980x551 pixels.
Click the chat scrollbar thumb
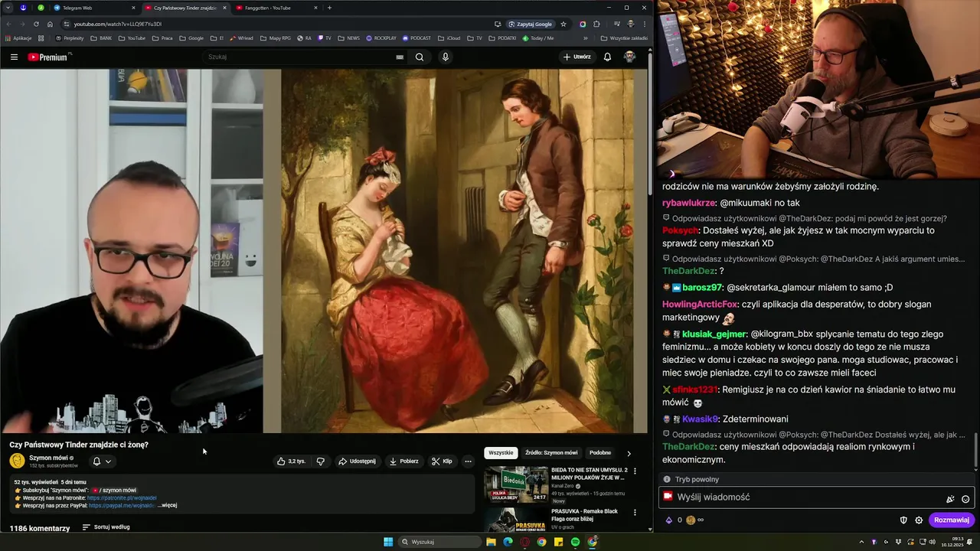click(x=975, y=452)
